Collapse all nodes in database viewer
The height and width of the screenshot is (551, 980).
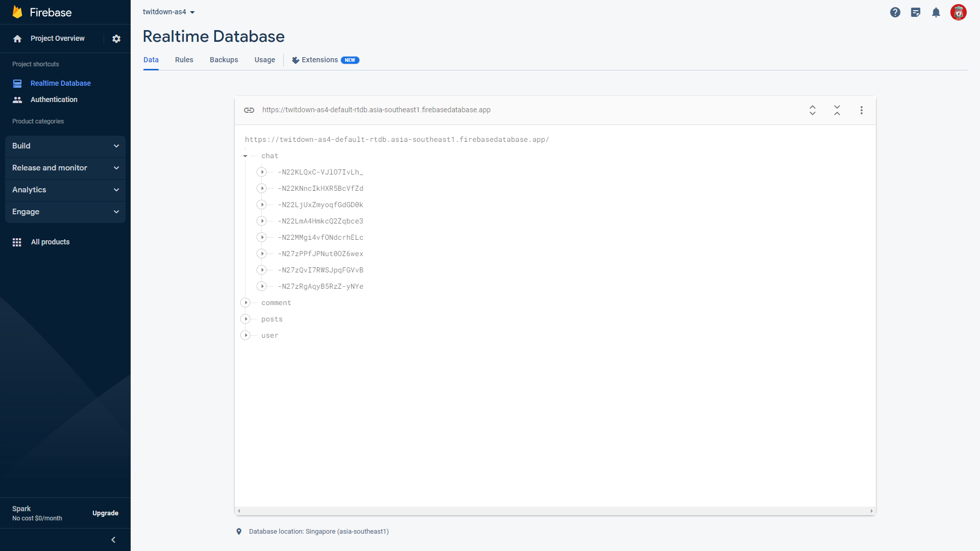point(837,110)
